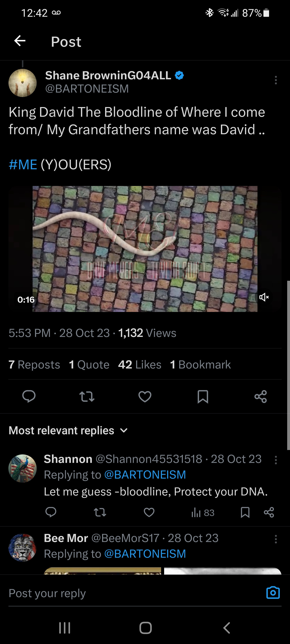Image resolution: width=290 pixels, height=644 pixels.
Task: Play the cobblestone snake video
Action: (145, 249)
